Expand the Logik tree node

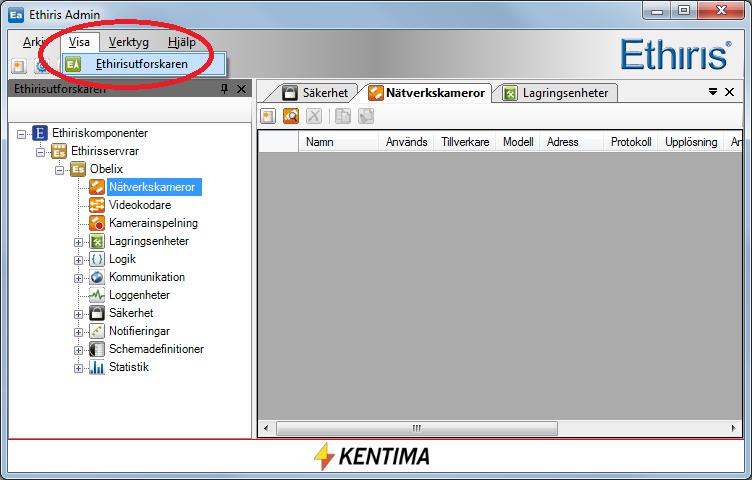click(78, 260)
